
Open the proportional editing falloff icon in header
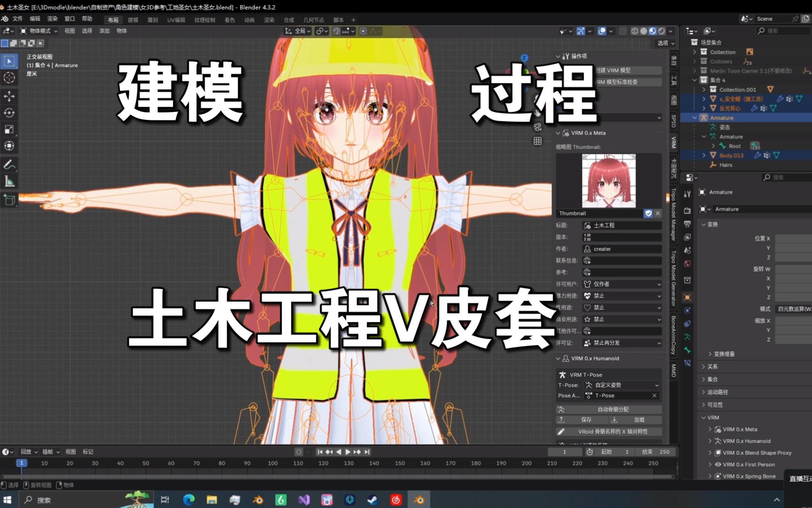[x=373, y=31]
